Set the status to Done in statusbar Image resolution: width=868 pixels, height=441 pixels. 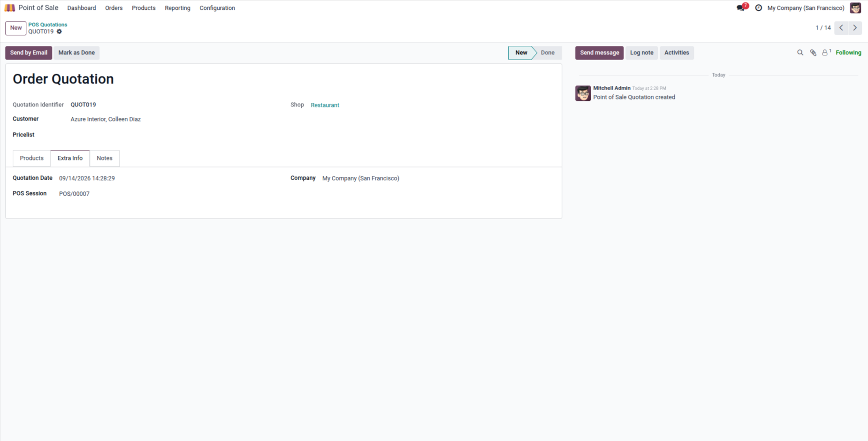[x=547, y=53]
